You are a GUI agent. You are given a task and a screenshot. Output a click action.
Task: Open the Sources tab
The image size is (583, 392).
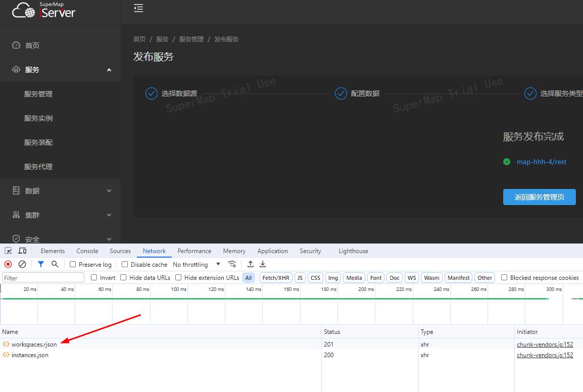click(x=120, y=251)
